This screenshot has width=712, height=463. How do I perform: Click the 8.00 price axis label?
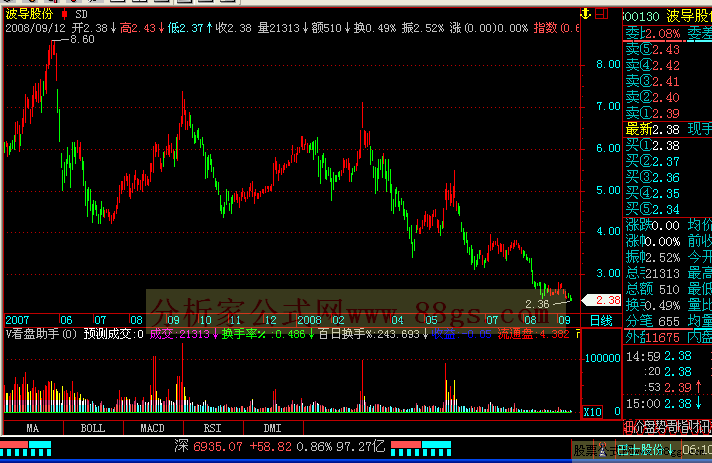608,64
